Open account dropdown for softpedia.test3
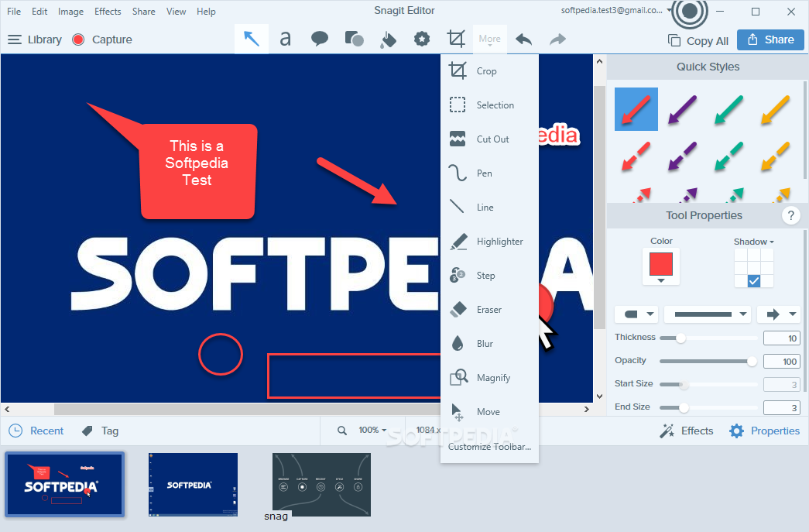Screen dimensions: 809x532 point(669,10)
